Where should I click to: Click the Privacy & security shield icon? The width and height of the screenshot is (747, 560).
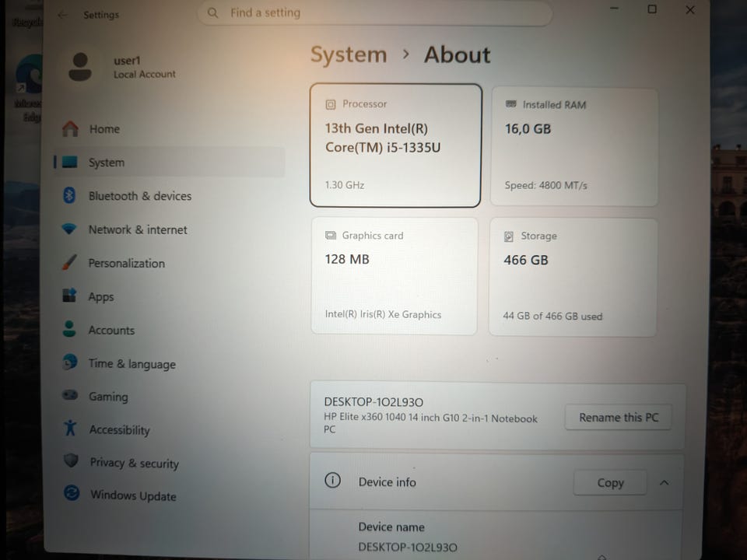point(71,460)
